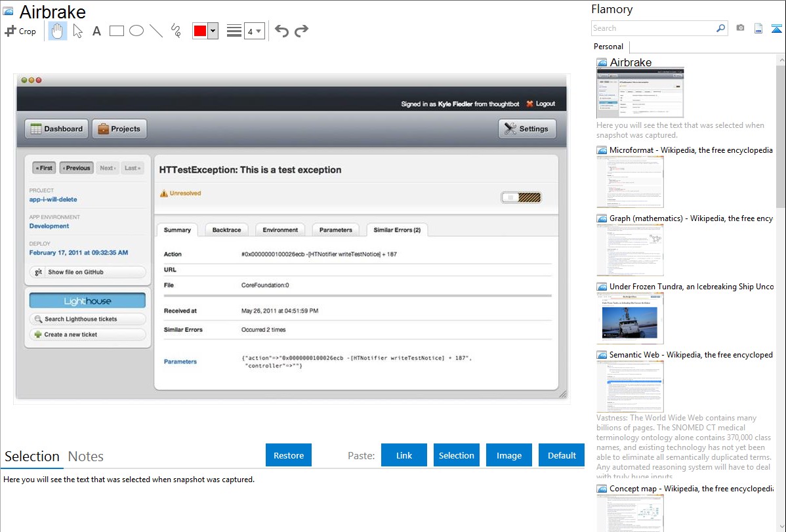This screenshot has height=532, width=786.
Task: Select the Crop tool
Action: tap(20, 31)
